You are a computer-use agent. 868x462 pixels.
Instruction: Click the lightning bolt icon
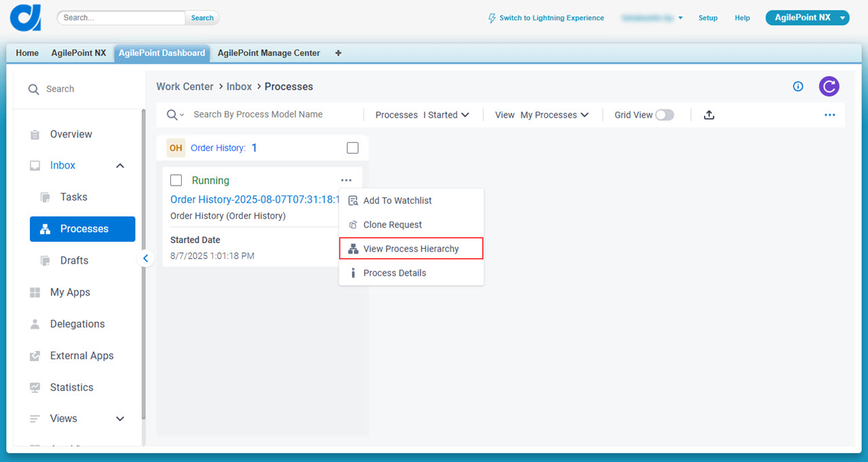(492, 18)
